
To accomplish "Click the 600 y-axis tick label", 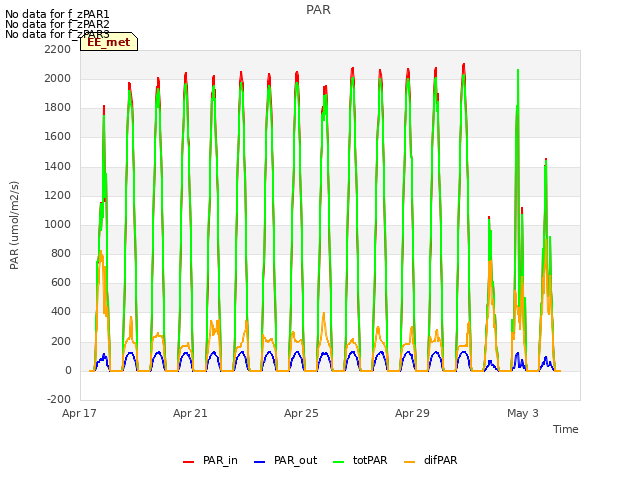I will pos(61,283).
